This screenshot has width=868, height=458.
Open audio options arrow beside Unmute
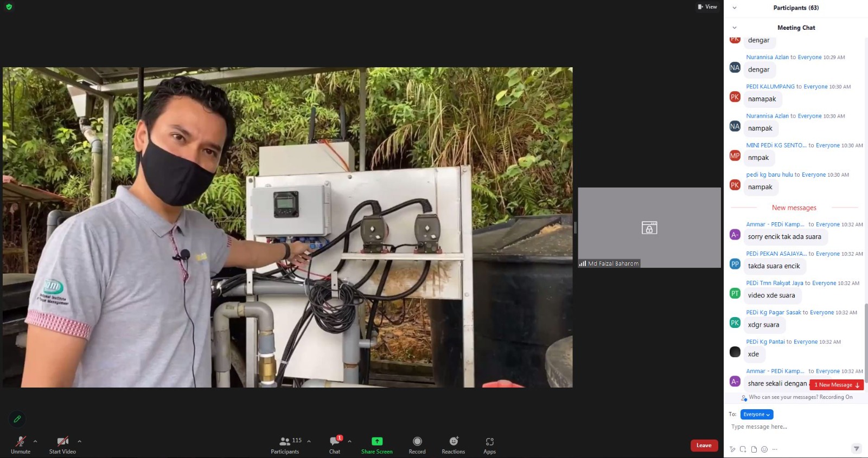tap(35, 441)
